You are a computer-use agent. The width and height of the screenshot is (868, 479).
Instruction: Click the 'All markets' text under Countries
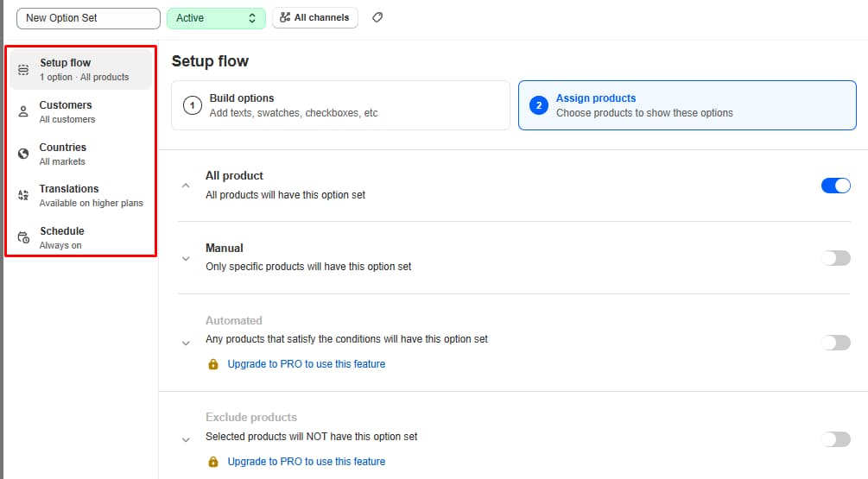[62, 161]
